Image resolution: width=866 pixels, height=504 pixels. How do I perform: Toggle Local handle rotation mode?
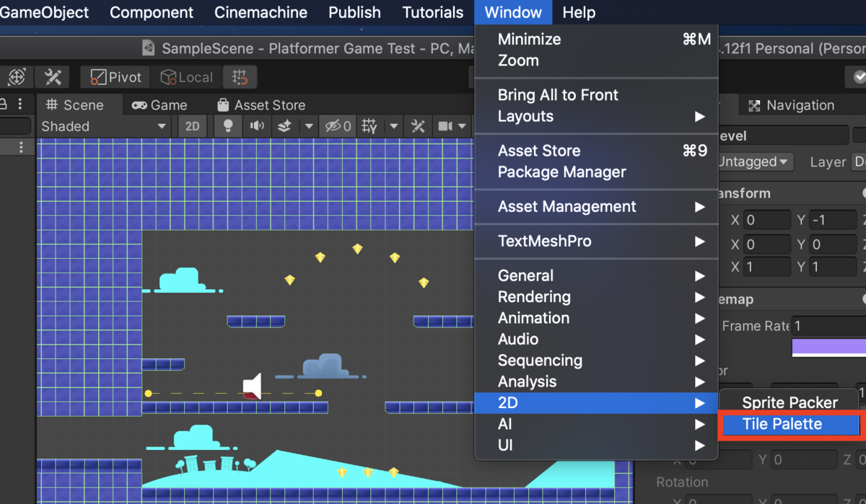point(186,77)
